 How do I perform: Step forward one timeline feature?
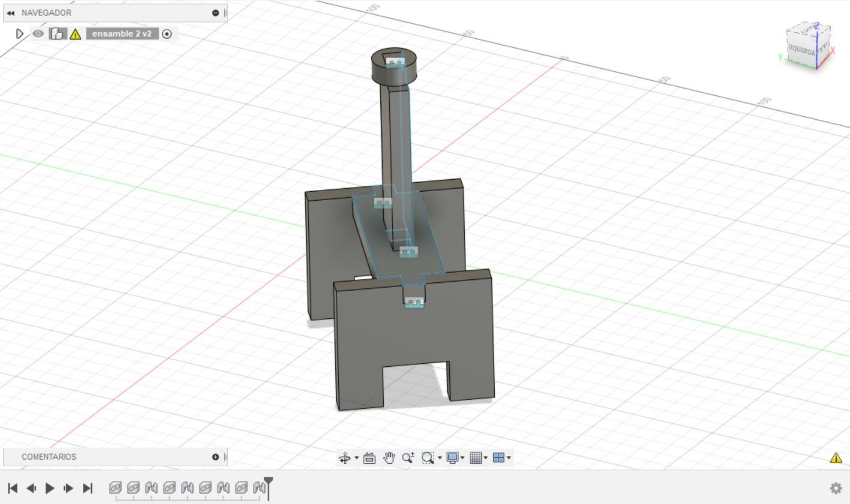[68, 488]
